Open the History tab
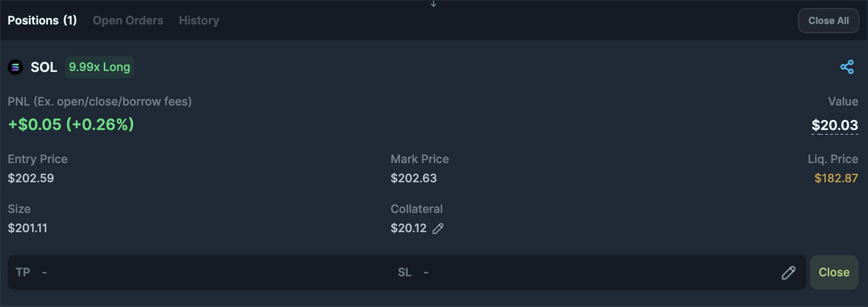The width and height of the screenshot is (868, 307). (x=199, y=21)
